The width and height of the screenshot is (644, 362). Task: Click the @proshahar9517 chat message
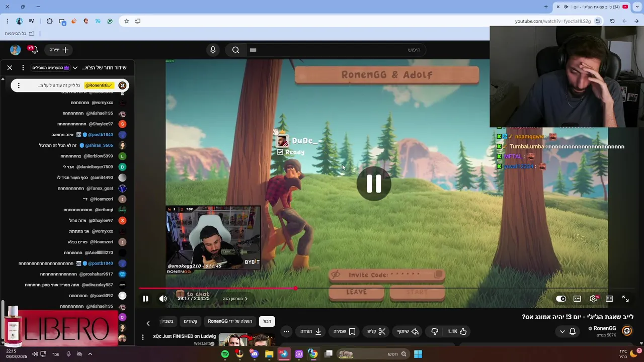click(x=76, y=274)
